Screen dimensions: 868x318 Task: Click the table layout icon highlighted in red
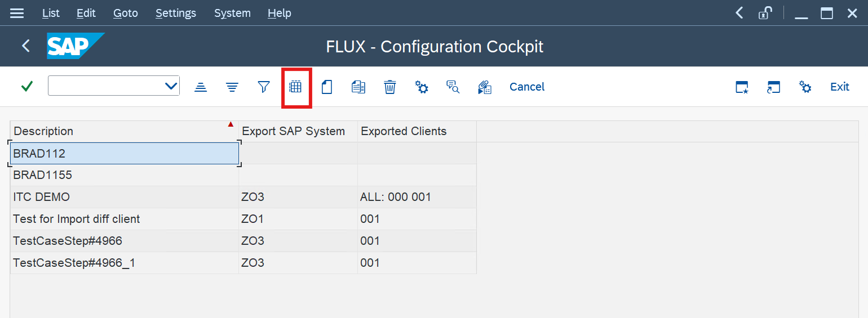tap(296, 87)
